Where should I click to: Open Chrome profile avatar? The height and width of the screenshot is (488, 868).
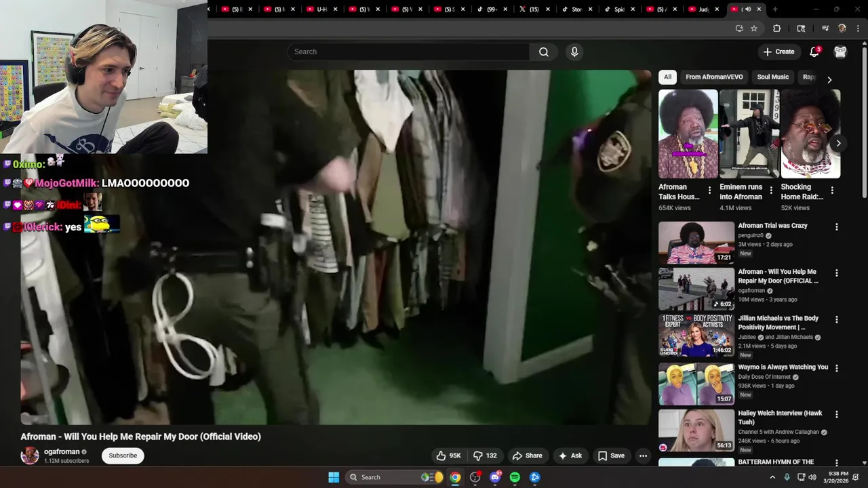(842, 28)
